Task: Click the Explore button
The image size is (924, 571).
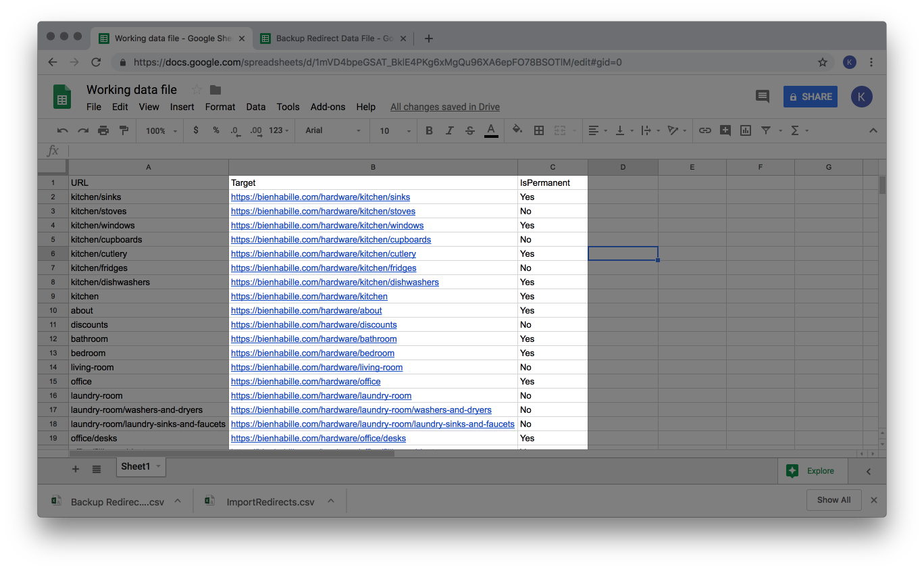Action: tap(811, 471)
